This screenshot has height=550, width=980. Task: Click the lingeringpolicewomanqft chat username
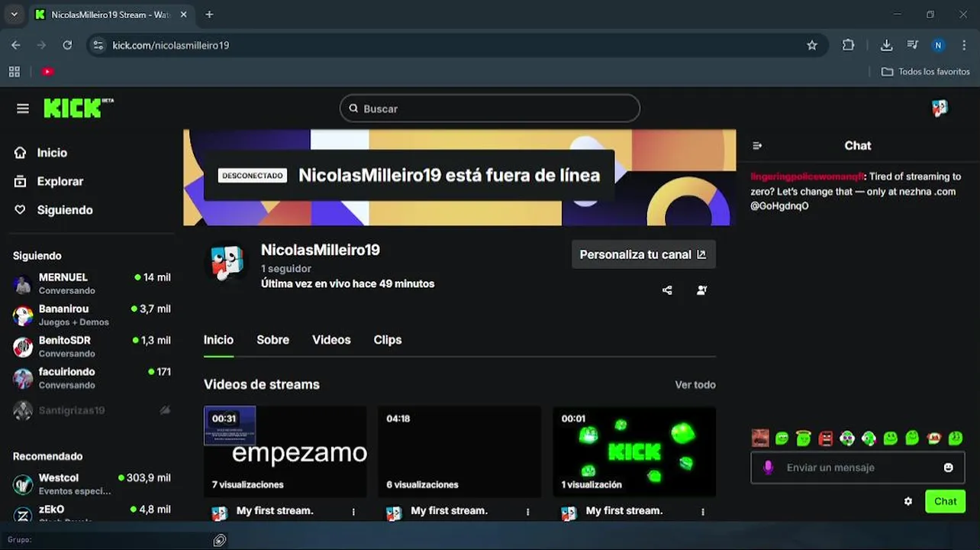tap(808, 176)
